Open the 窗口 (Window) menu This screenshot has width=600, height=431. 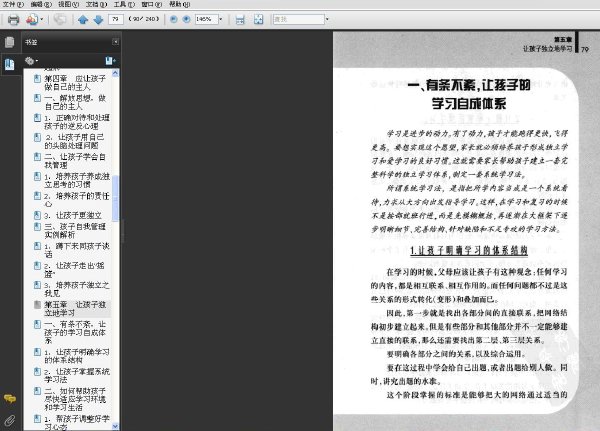152,4
